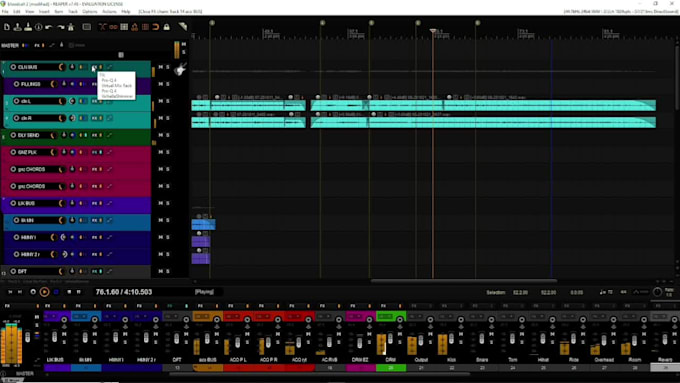
Task: Mute the DLY SEND track
Action: click(x=160, y=135)
